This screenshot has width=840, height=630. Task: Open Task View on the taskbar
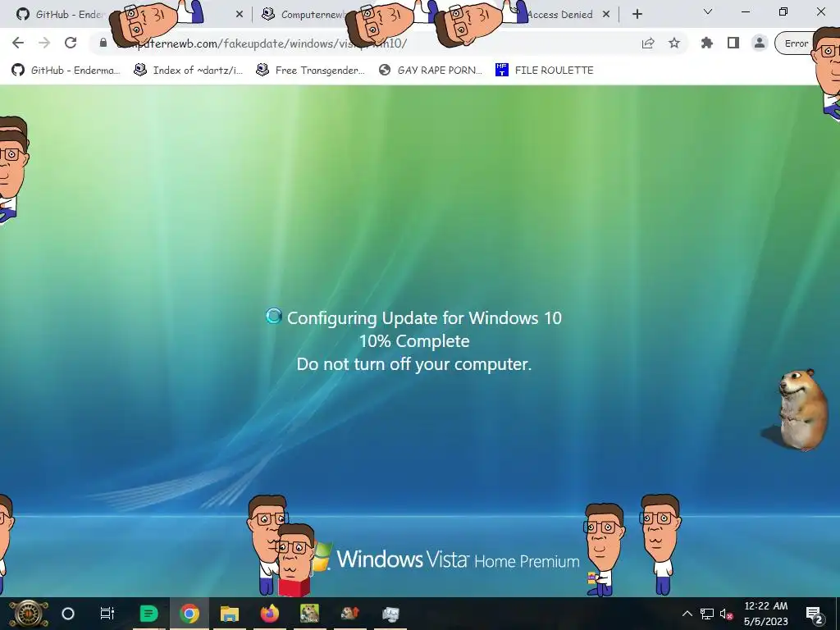[107, 614]
